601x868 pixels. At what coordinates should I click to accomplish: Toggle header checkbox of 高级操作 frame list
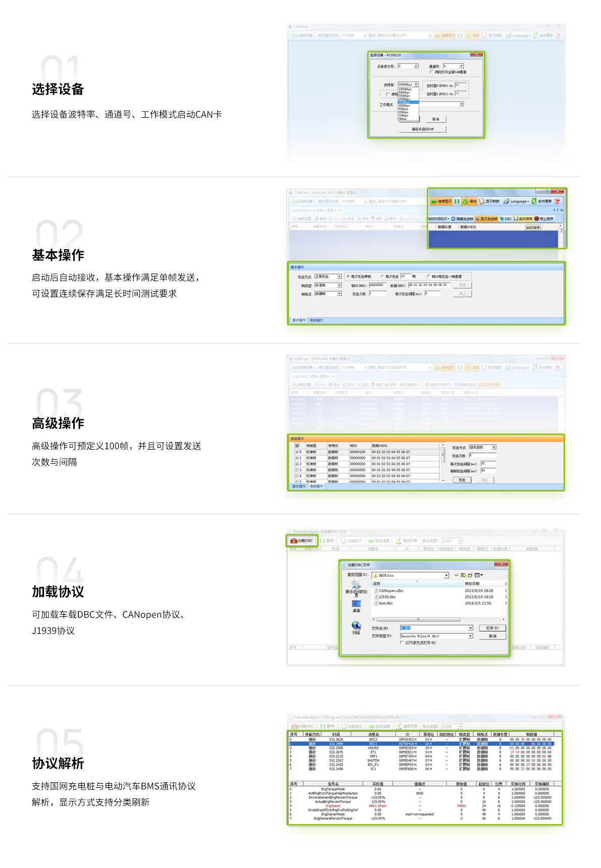click(297, 446)
